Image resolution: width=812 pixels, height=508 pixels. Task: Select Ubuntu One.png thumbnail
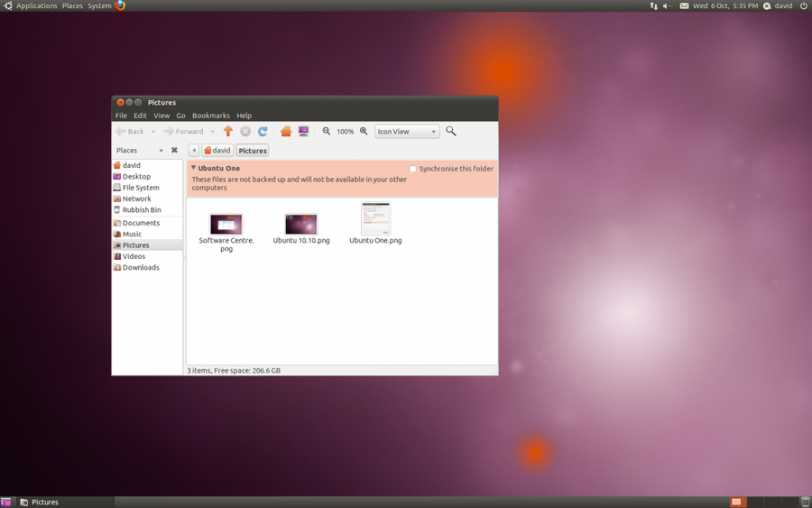375,218
